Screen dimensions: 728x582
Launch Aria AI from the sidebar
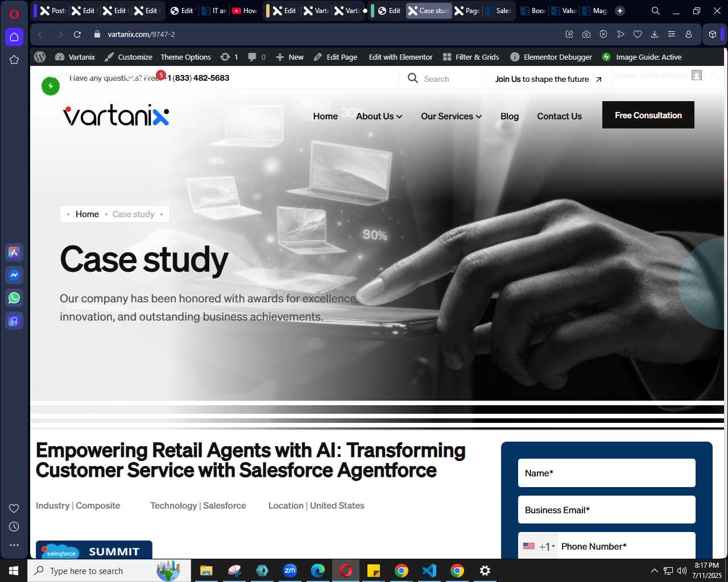[14, 252]
